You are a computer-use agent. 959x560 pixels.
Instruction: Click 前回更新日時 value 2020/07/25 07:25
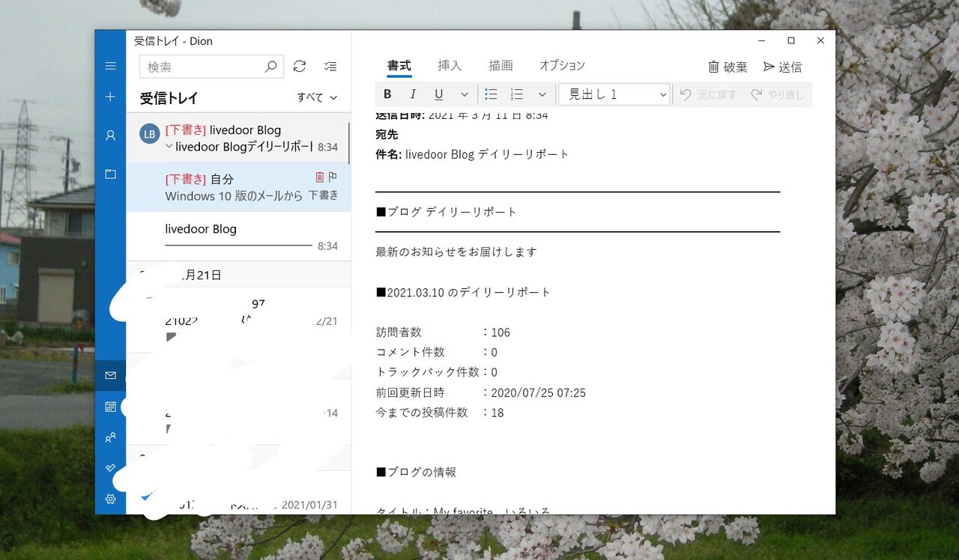coord(538,392)
